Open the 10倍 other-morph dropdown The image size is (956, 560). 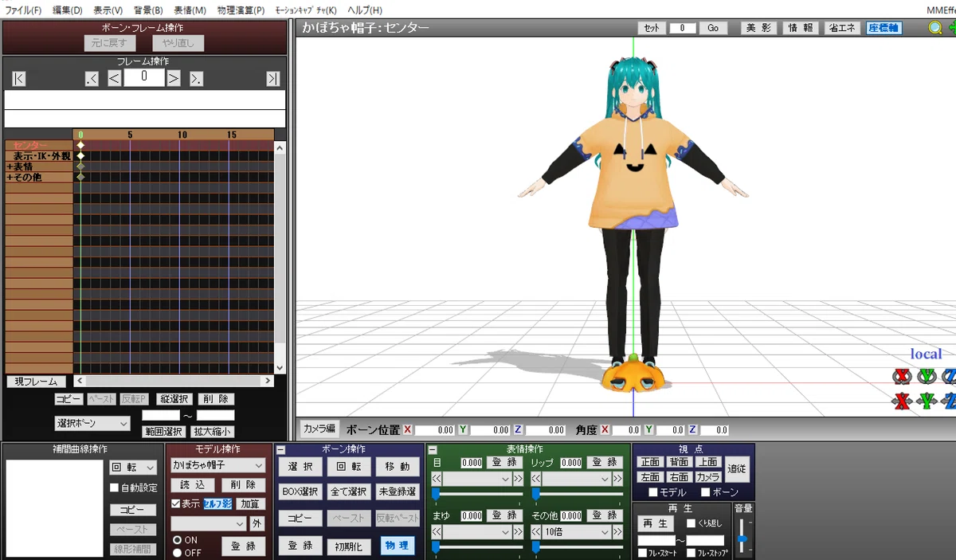tap(577, 531)
